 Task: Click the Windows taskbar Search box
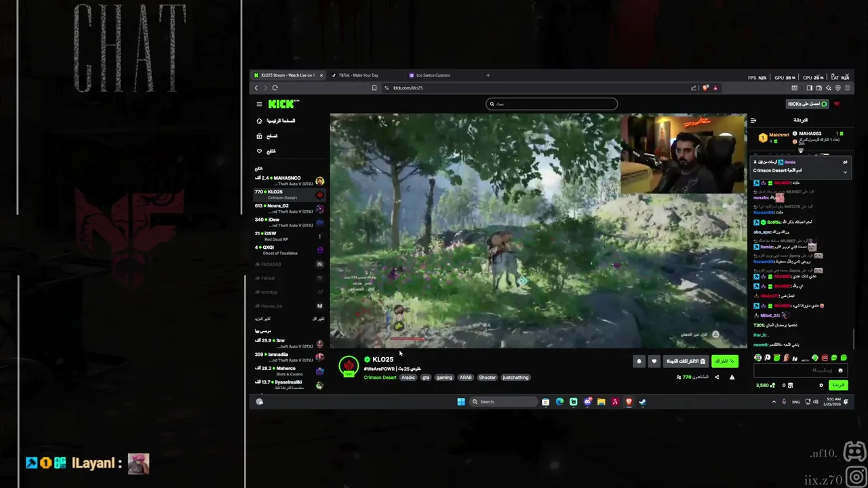pyautogui.click(x=504, y=401)
